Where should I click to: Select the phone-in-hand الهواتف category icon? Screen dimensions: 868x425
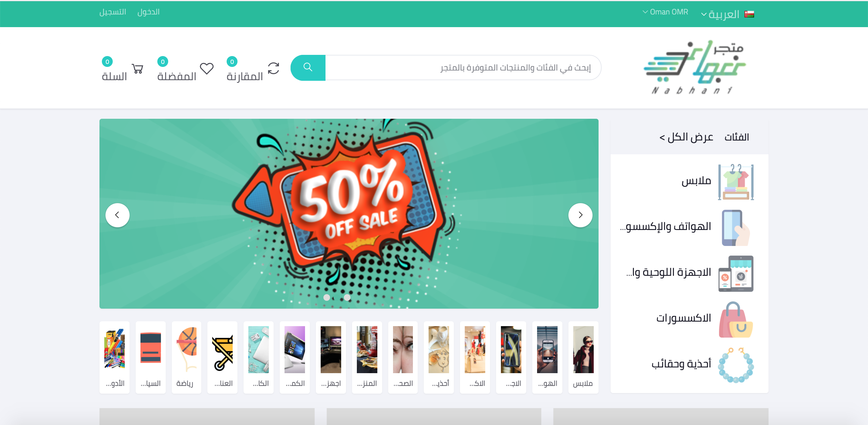[736, 228]
